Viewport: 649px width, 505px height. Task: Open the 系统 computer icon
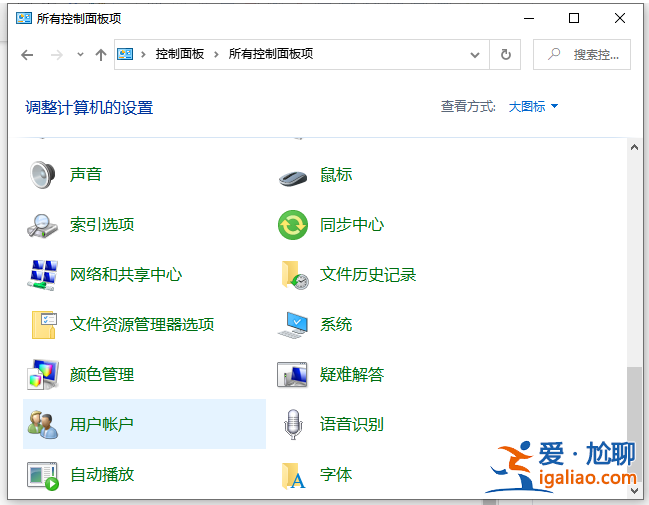293,325
